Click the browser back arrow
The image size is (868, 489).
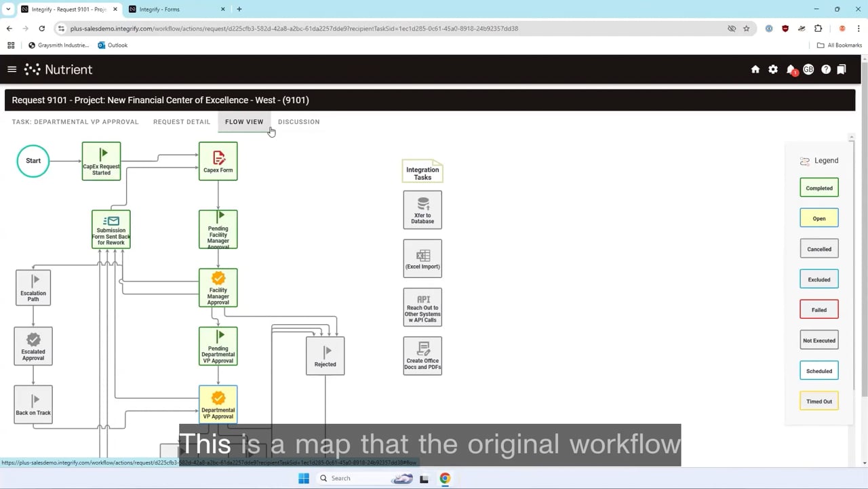(x=9, y=28)
